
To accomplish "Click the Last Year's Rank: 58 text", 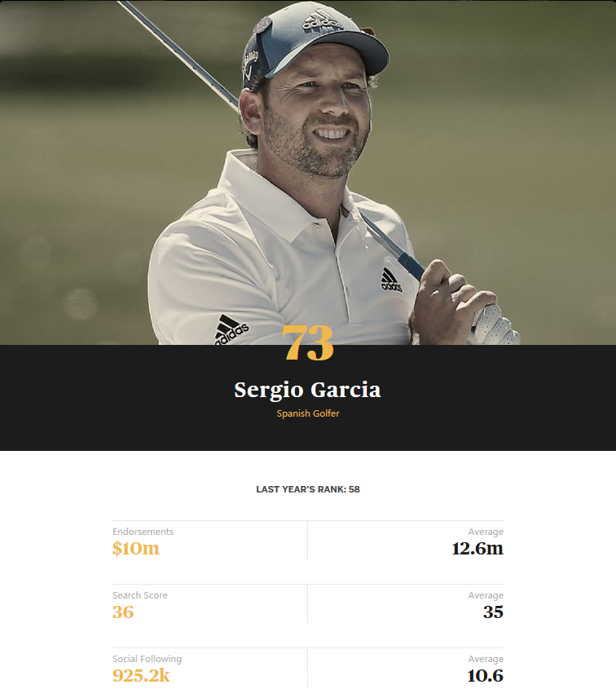I will [x=308, y=489].
